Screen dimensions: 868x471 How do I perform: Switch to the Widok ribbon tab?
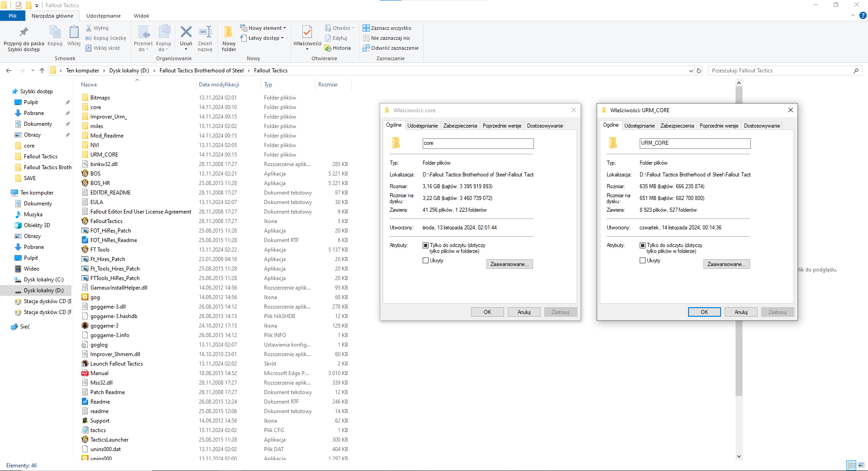(x=142, y=16)
